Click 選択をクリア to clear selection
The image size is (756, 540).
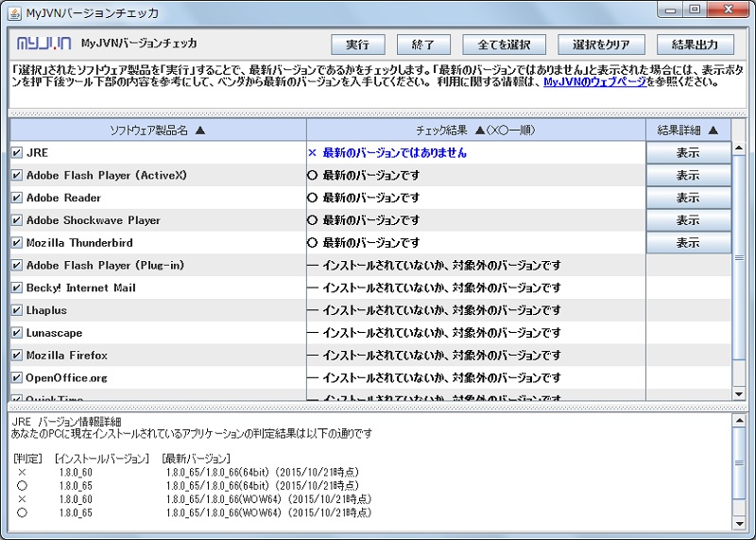point(601,44)
